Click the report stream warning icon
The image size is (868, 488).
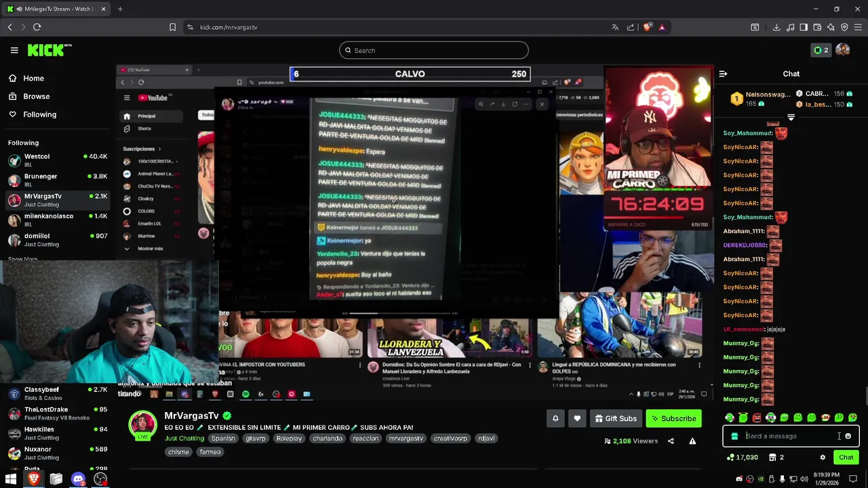[692, 441]
